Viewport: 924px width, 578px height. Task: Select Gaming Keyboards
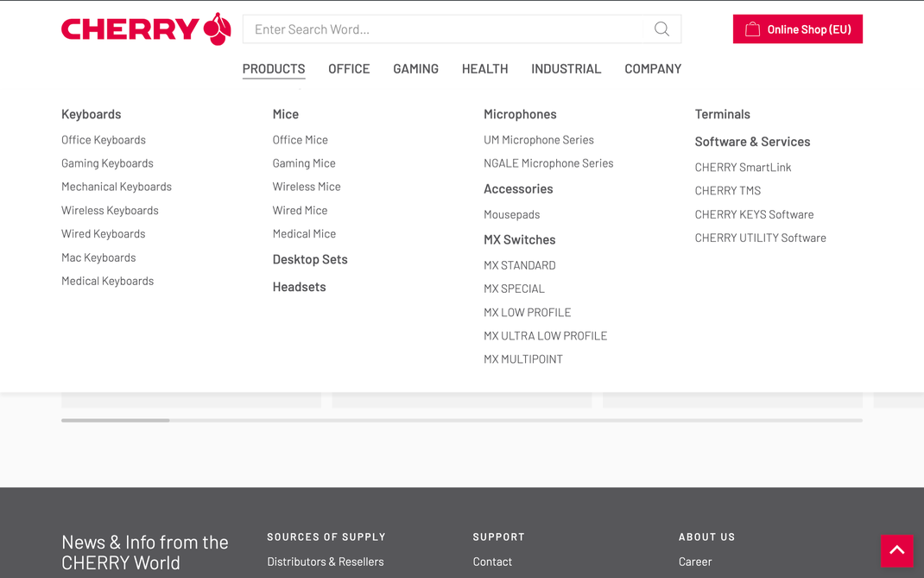pos(107,163)
